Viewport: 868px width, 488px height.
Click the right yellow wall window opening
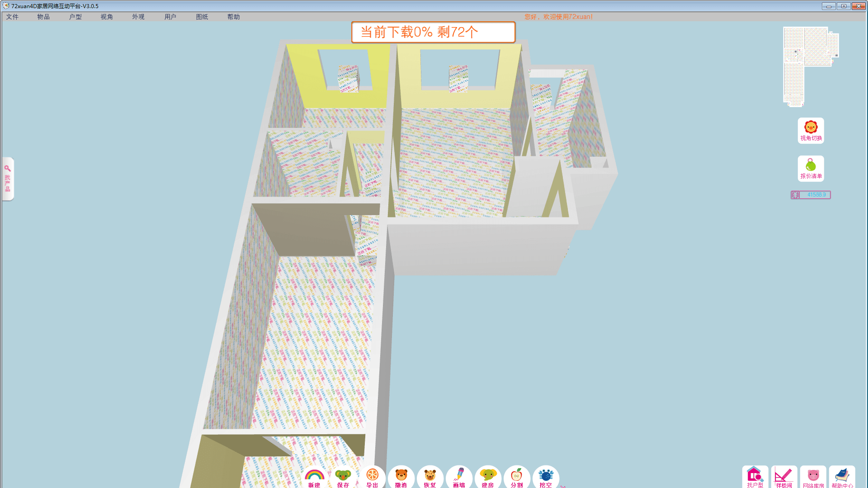(460, 69)
